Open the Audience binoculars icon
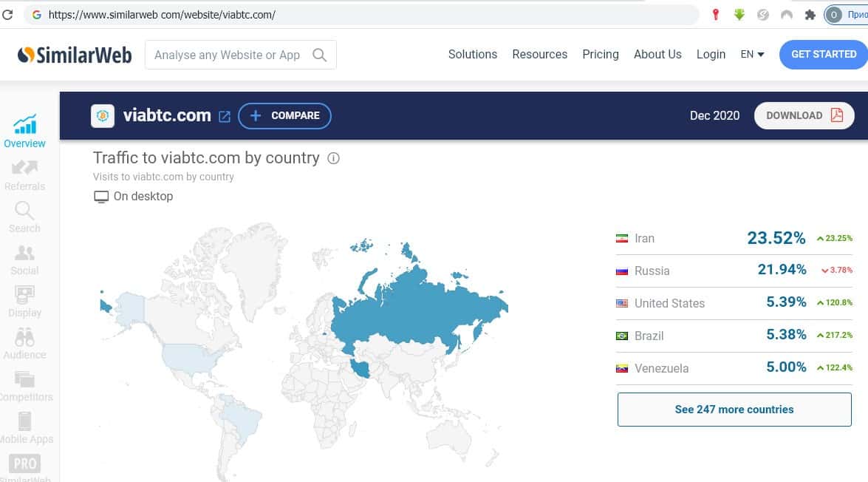The width and height of the screenshot is (868, 482). (24, 337)
